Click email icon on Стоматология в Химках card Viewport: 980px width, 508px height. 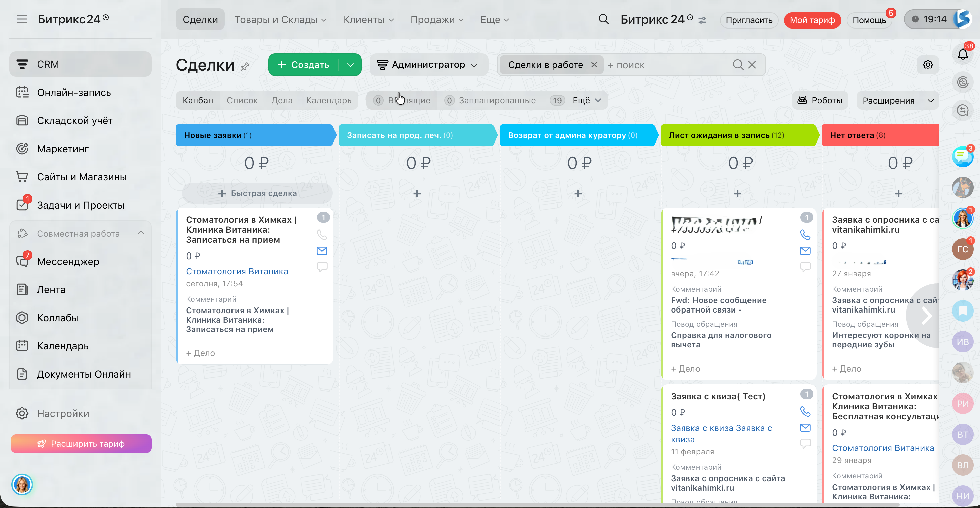click(x=322, y=250)
